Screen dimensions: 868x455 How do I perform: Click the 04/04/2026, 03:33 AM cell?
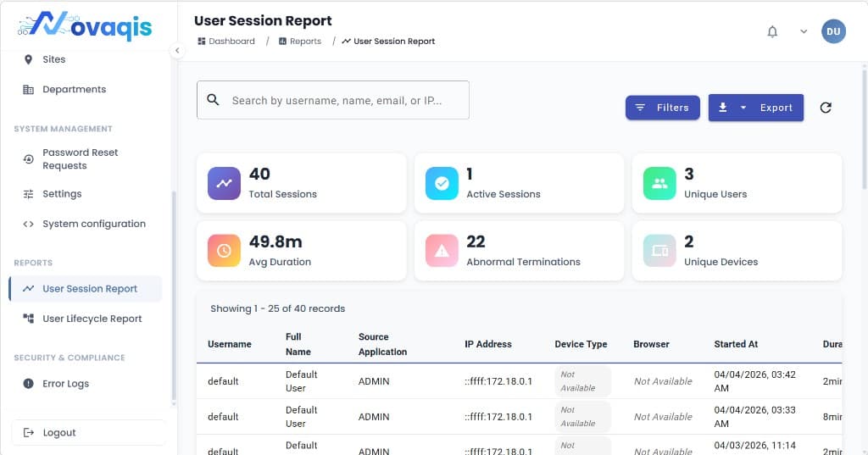click(754, 416)
